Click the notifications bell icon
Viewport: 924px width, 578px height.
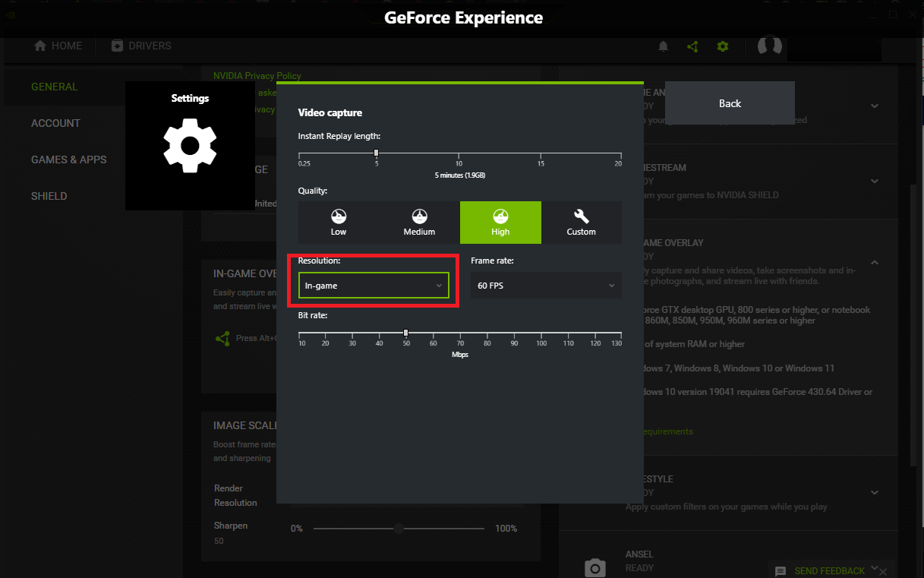click(663, 46)
